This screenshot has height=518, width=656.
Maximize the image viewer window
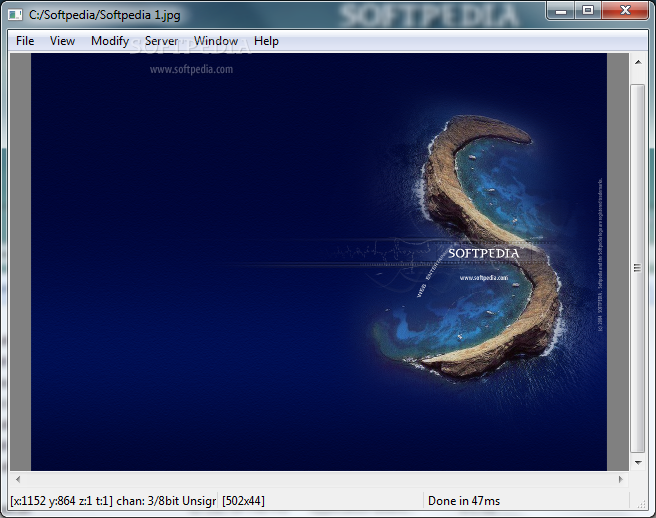pos(588,10)
